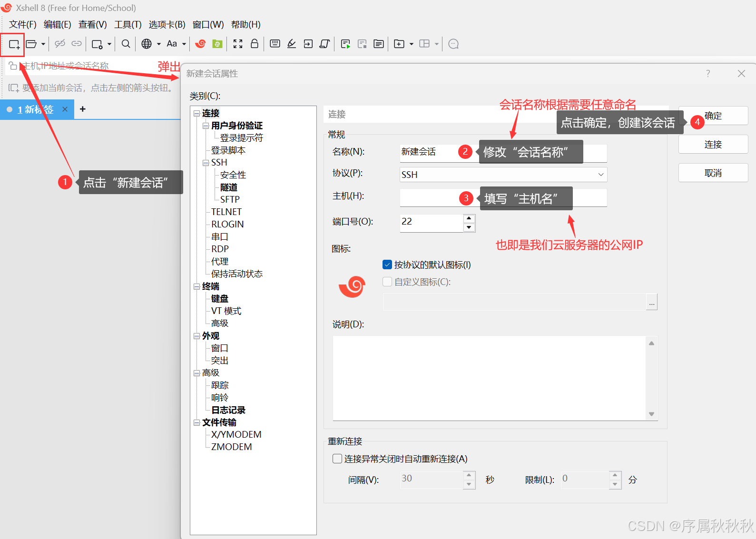
Task: Click the 确定 button
Action: (x=713, y=116)
